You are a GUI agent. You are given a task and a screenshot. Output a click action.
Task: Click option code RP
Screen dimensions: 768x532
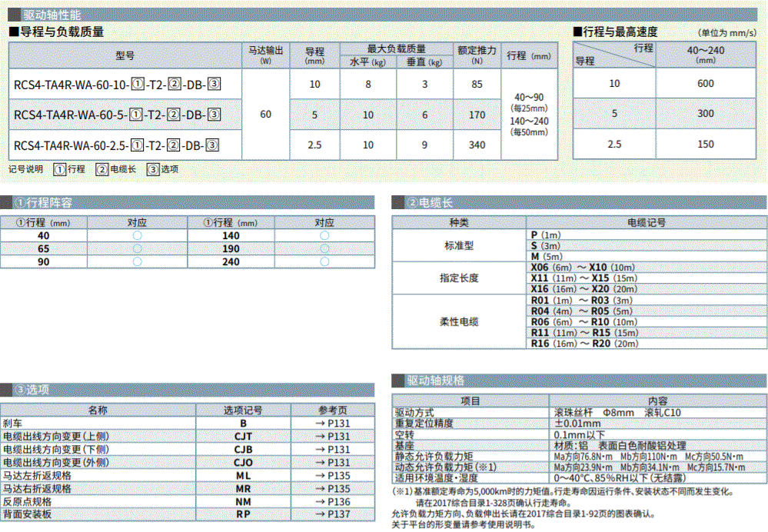244,514
